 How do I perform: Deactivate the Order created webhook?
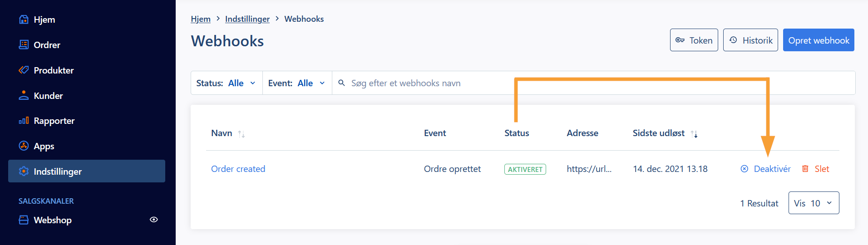[765, 169]
